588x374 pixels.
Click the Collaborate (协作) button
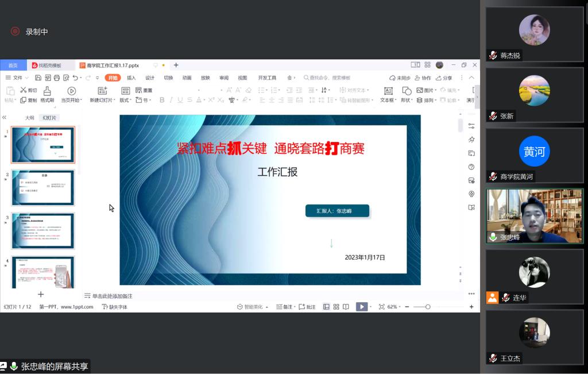[x=423, y=78]
